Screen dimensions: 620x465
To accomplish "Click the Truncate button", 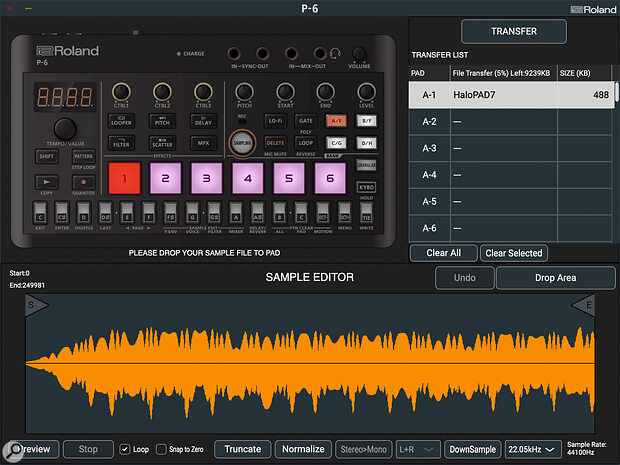I will (243, 449).
